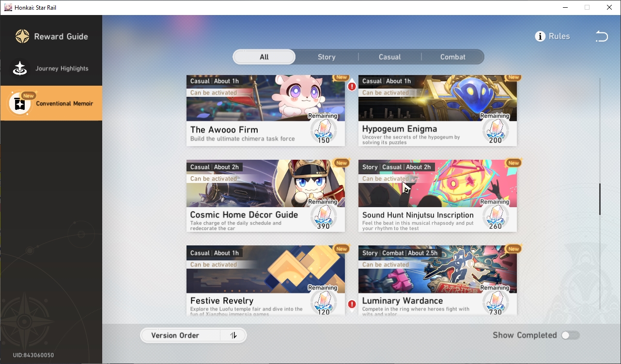
Task: Open Journey Highlights sidebar icon
Action: (20, 68)
